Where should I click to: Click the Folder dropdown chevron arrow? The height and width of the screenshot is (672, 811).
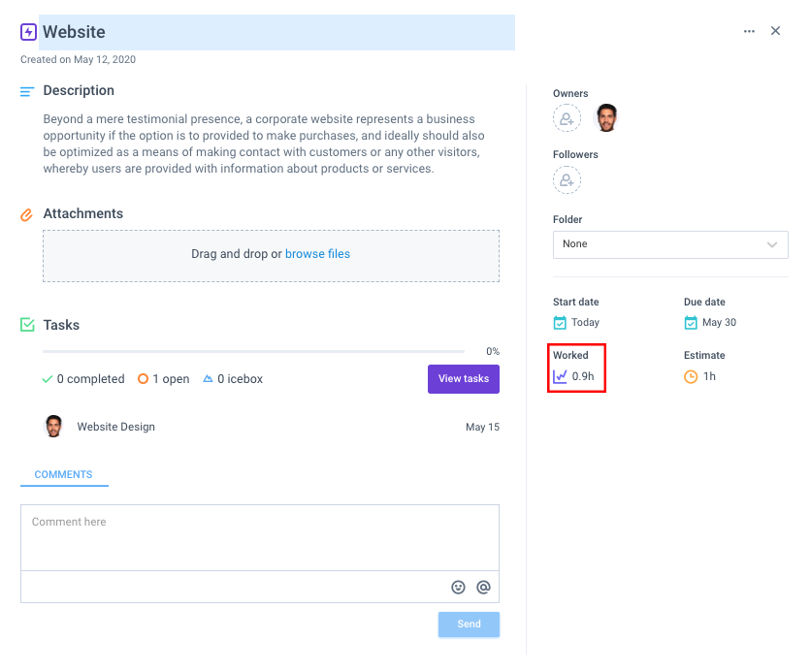coord(771,244)
